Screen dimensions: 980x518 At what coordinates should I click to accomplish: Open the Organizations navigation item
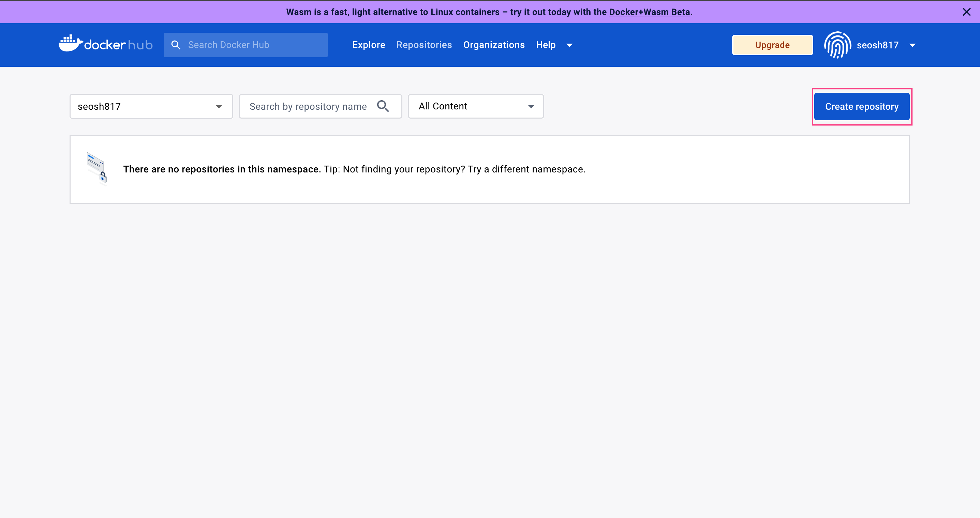coord(493,45)
